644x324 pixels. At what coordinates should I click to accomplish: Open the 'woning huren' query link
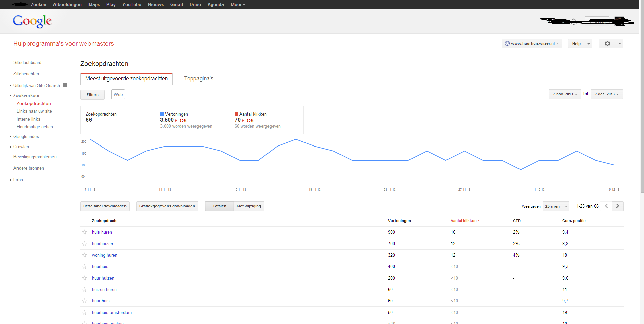pos(105,255)
